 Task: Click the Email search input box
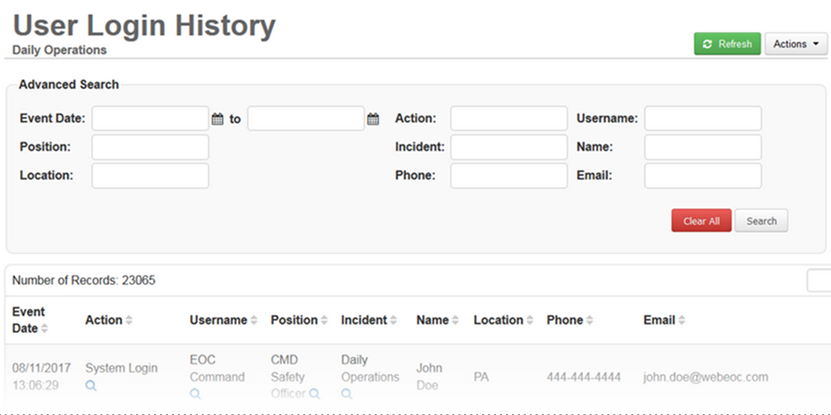(x=702, y=176)
